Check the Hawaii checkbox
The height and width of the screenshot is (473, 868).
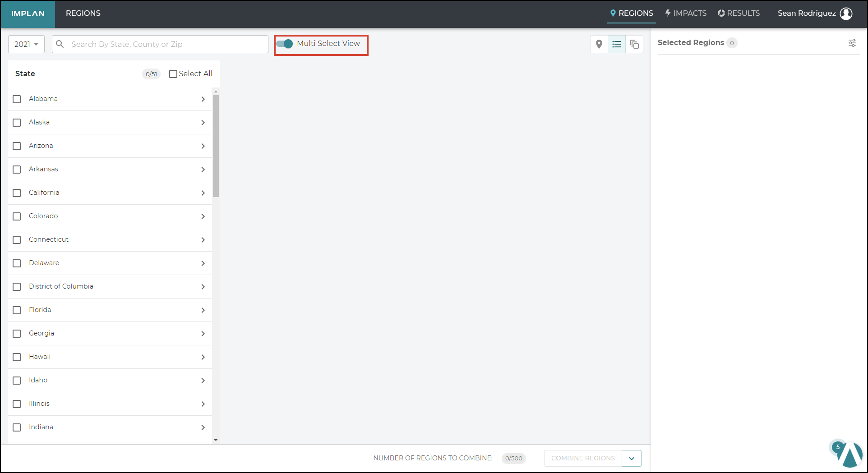[x=17, y=357]
